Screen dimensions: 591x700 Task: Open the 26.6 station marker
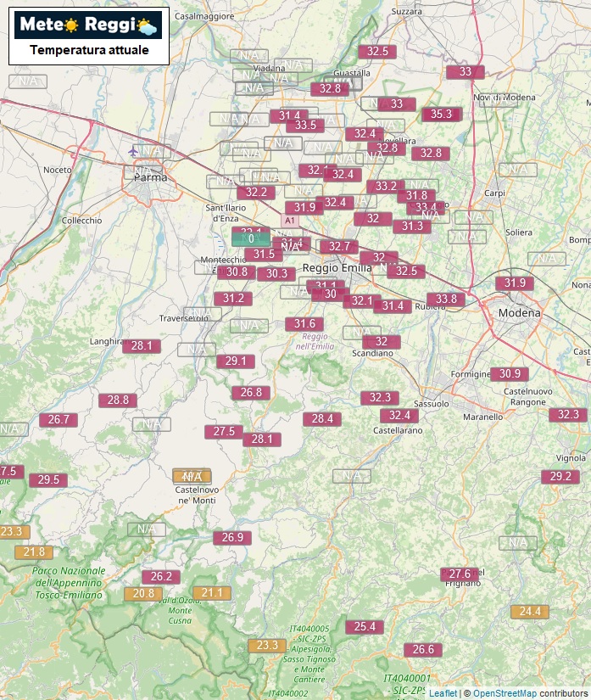(x=423, y=649)
